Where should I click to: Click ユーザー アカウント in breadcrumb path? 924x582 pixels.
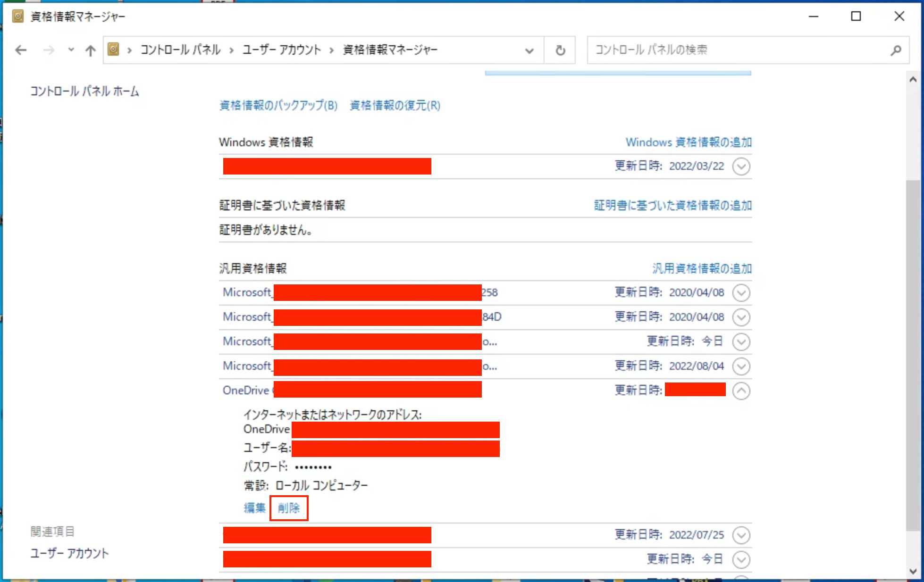pos(281,50)
